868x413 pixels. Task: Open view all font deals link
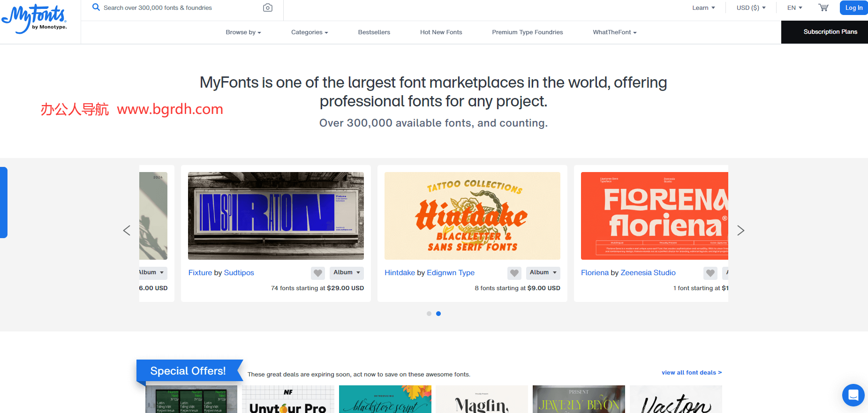pyautogui.click(x=691, y=373)
